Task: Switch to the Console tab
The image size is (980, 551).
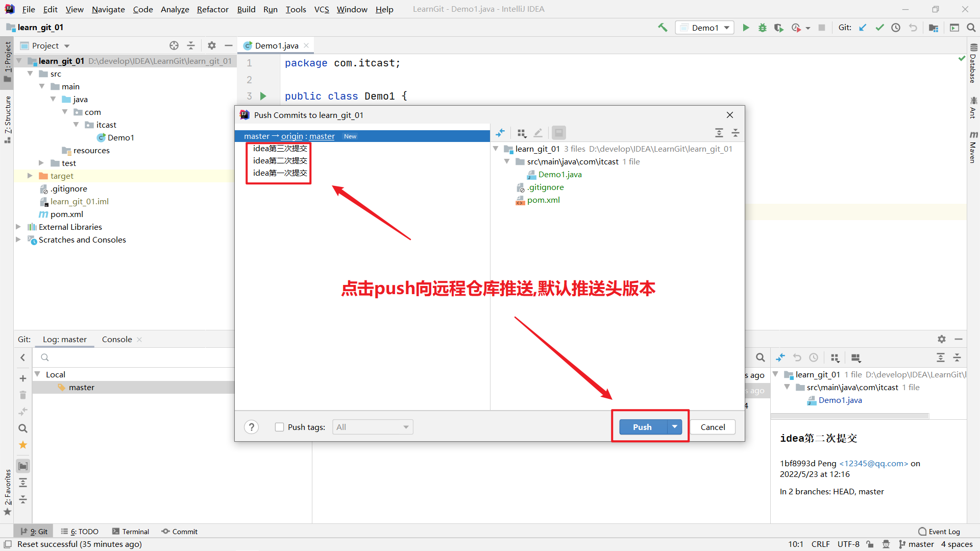Action: (x=117, y=339)
